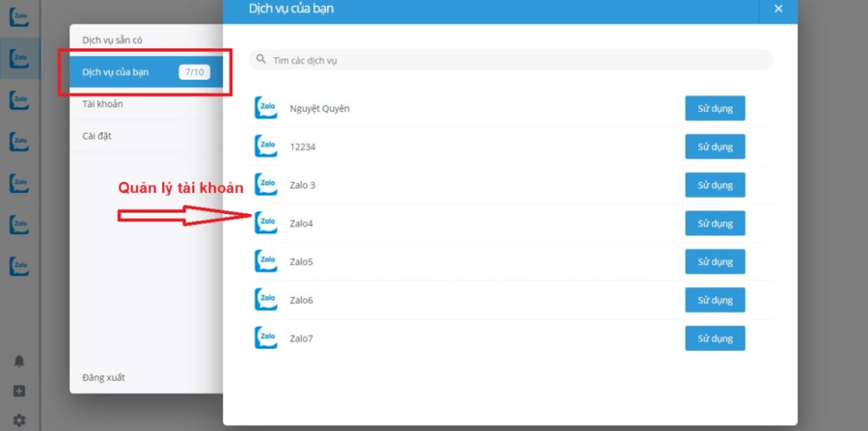Image resolution: width=868 pixels, height=431 pixels.
Task: Select Dịch vụ của bạn menu item
Action: (x=147, y=72)
